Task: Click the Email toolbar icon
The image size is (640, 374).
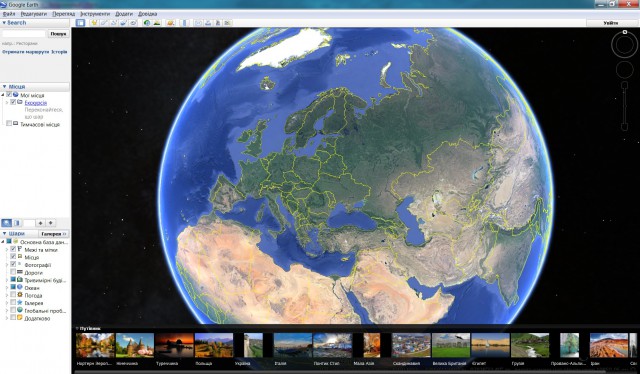Action: click(198, 23)
